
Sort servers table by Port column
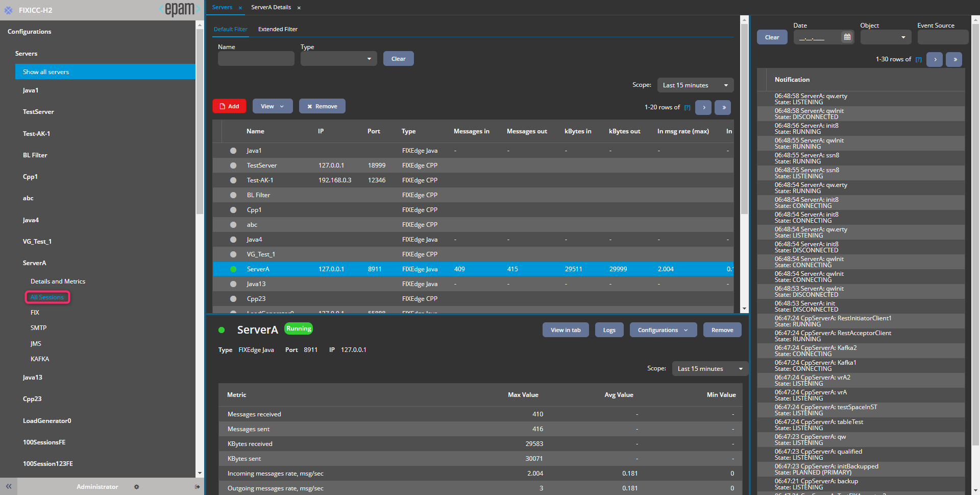pyautogui.click(x=374, y=131)
